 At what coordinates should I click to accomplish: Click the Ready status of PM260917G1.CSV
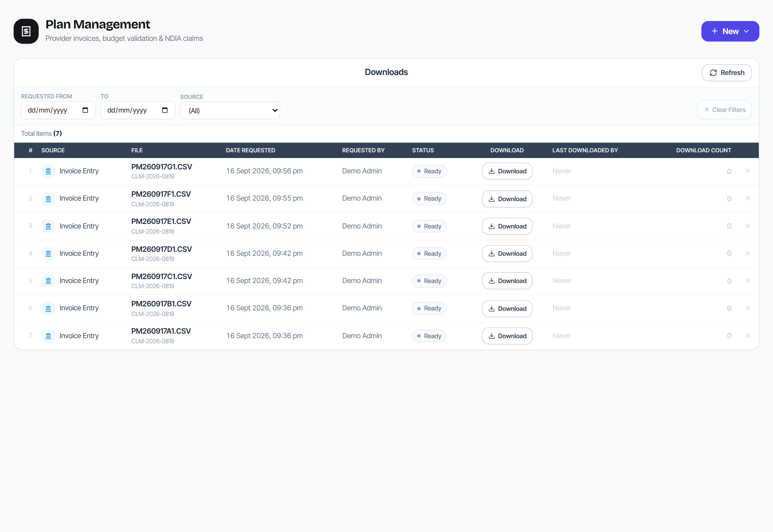[x=429, y=171]
